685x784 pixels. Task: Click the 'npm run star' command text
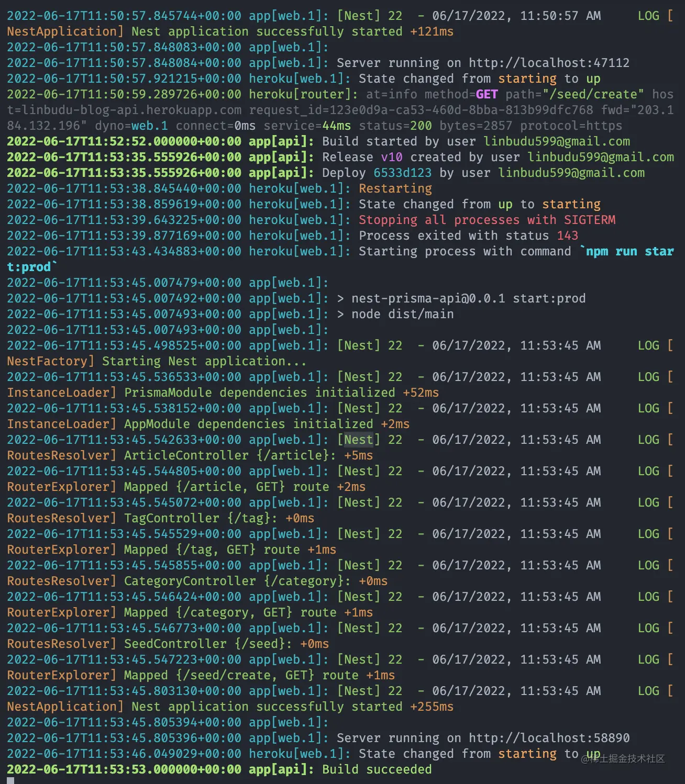coord(630,251)
